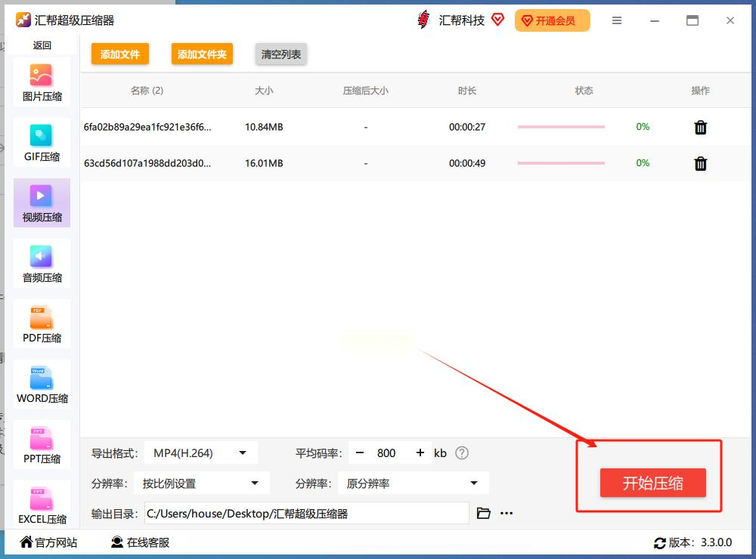The height and width of the screenshot is (559, 756).
Task: Start compression with 开始压缩 button
Action: tap(653, 483)
